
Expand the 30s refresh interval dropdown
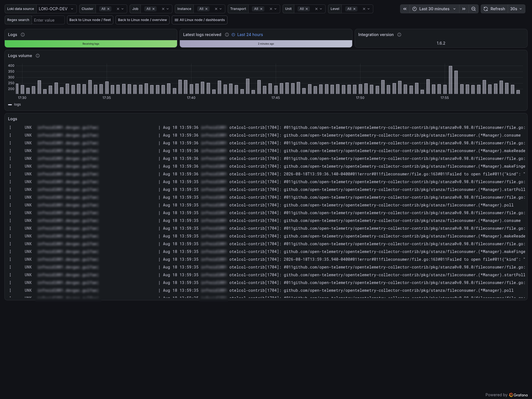coord(516,9)
